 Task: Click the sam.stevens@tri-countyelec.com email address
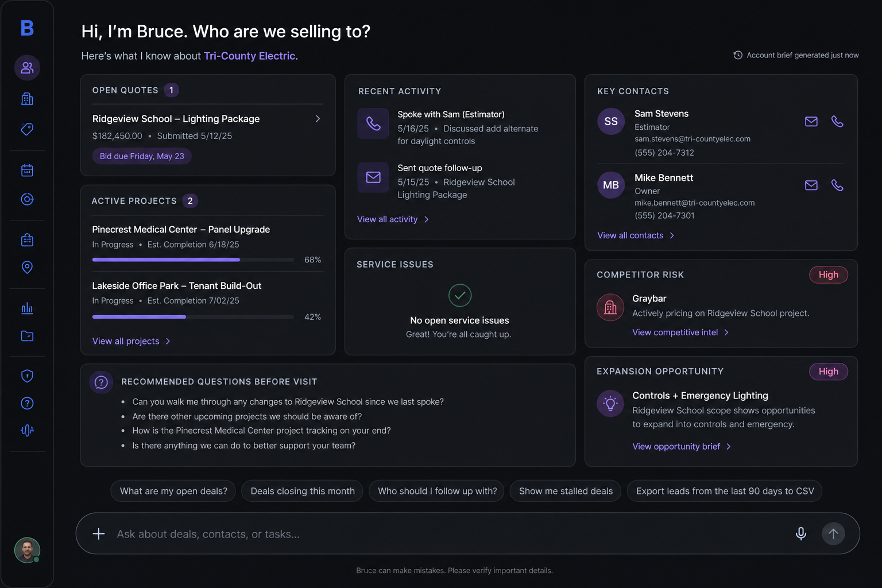693,139
